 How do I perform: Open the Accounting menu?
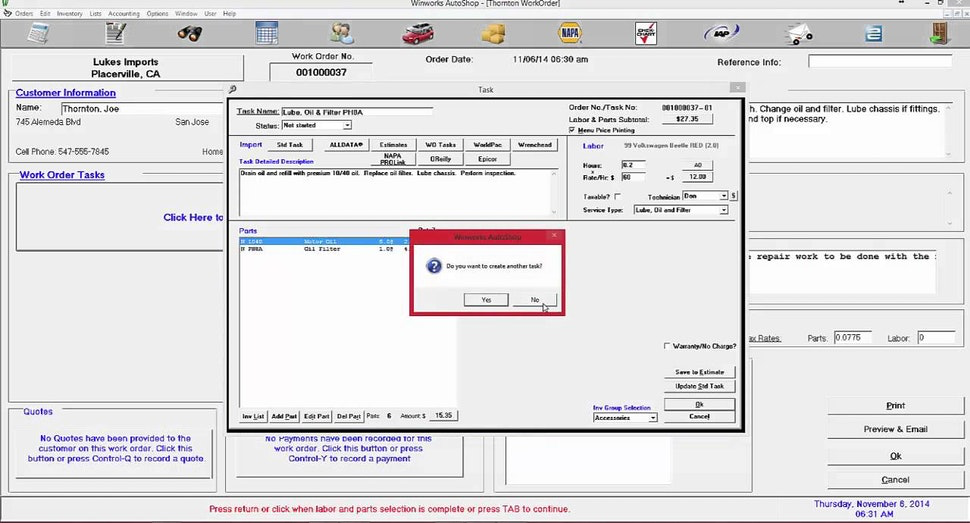click(x=124, y=14)
